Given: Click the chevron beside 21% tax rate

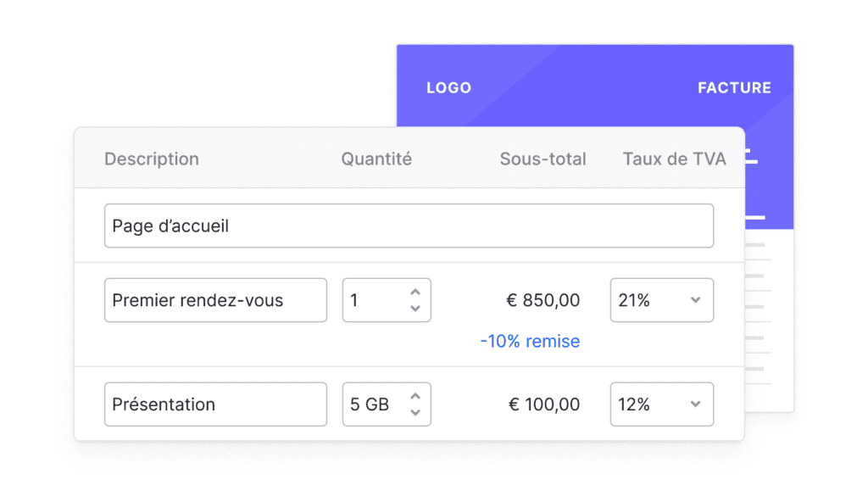Looking at the screenshot, I should coord(695,300).
